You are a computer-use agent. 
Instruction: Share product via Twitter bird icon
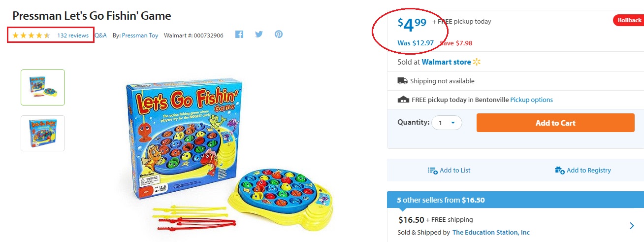[259, 35]
